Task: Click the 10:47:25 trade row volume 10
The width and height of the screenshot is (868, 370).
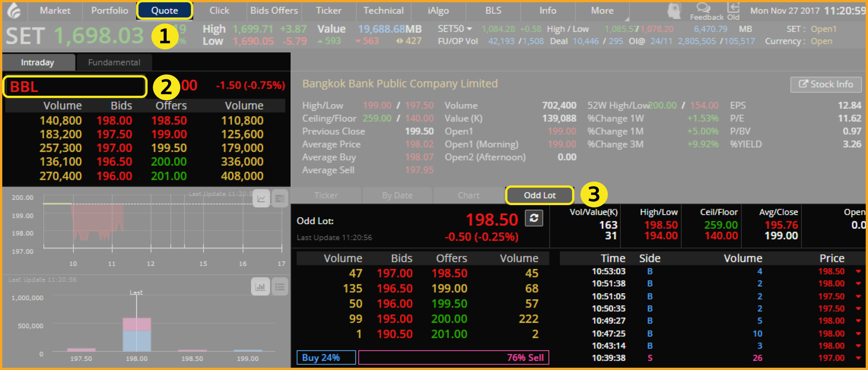Action: tap(757, 334)
